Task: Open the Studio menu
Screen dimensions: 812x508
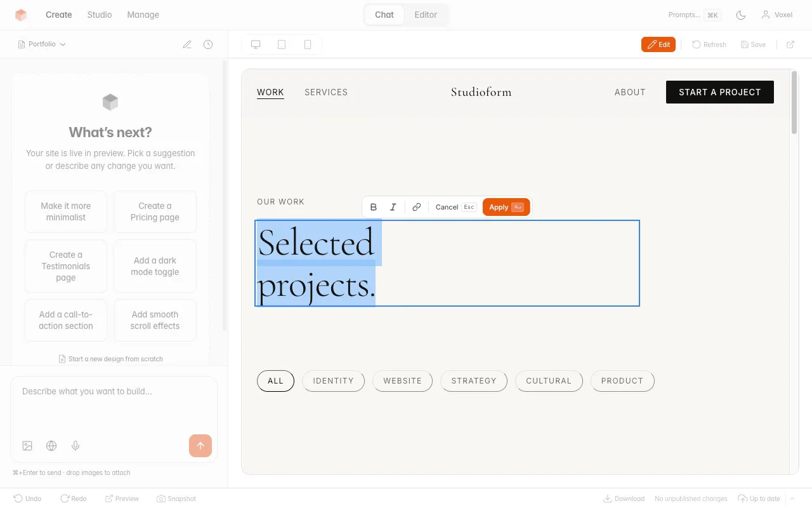Action: point(100,15)
